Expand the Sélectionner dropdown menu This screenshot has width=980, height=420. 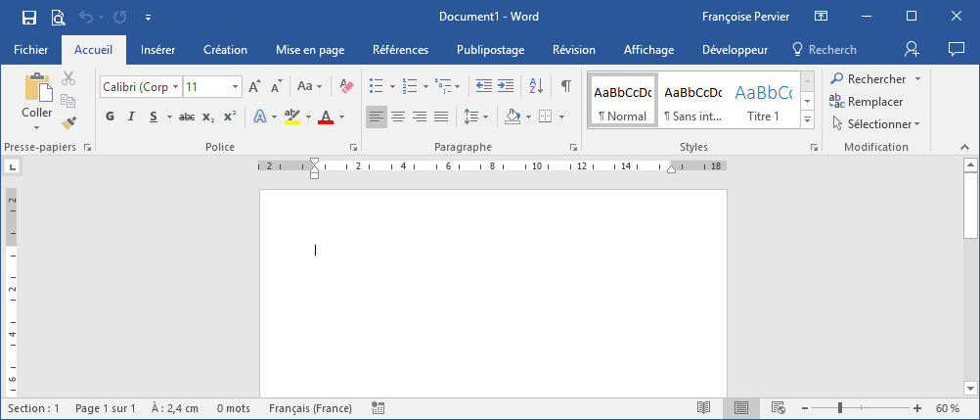point(875,124)
